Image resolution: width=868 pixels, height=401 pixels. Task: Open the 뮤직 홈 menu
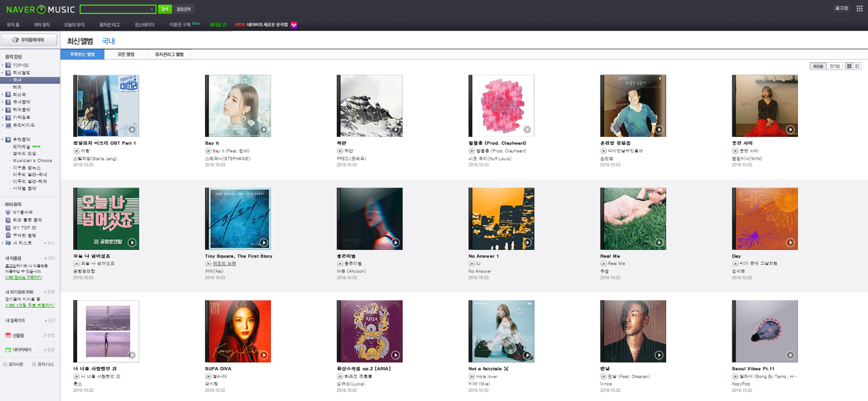14,24
